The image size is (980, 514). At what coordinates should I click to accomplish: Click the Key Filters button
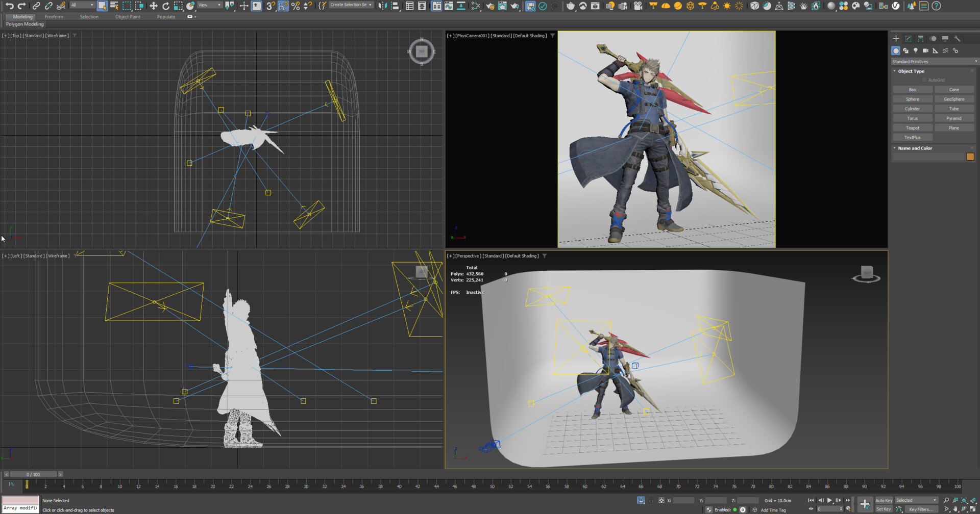920,509
